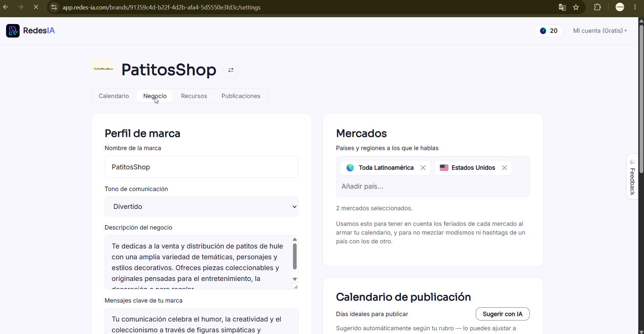
Task: Open the Publicaciones tab
Action: [x=241, y=96]
